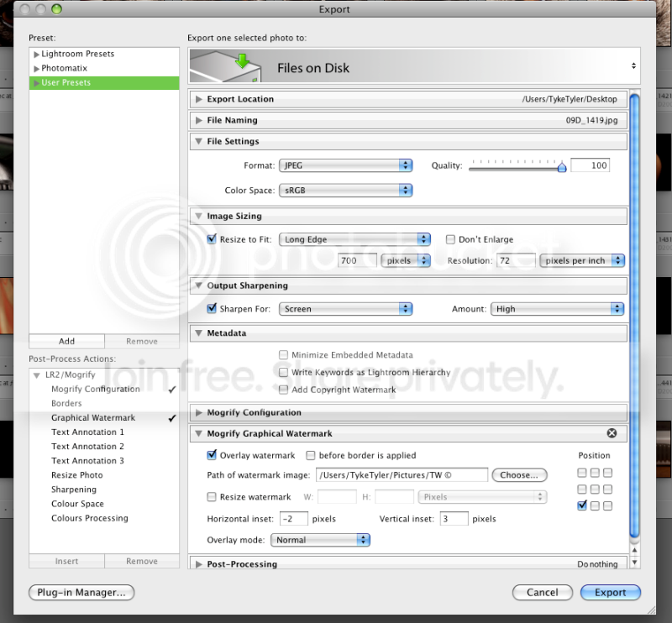This screenshot has width=672, height=623.
Task: Select Borders post-process action
Action: click(x=66, y=404)
